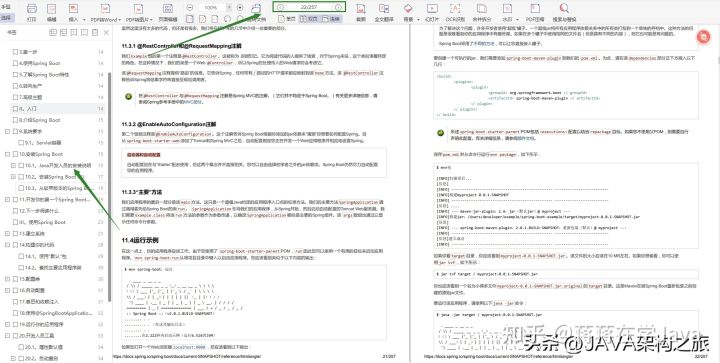Select the highlighted bookmark 'II. 入门'
720x363 pixels.
point(57,109)
